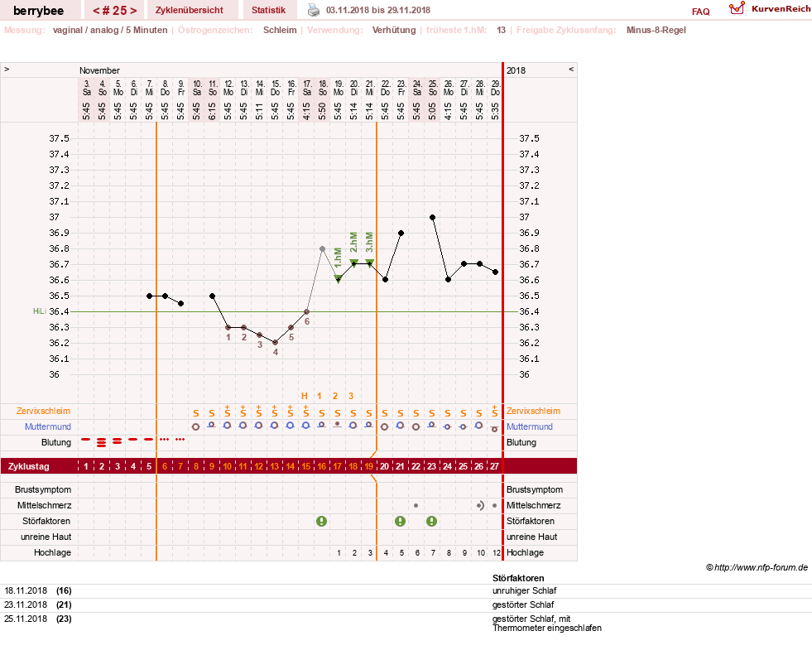
Task: Click the measurement time 4:15 on November 17
Action: (x=306, y=111)
